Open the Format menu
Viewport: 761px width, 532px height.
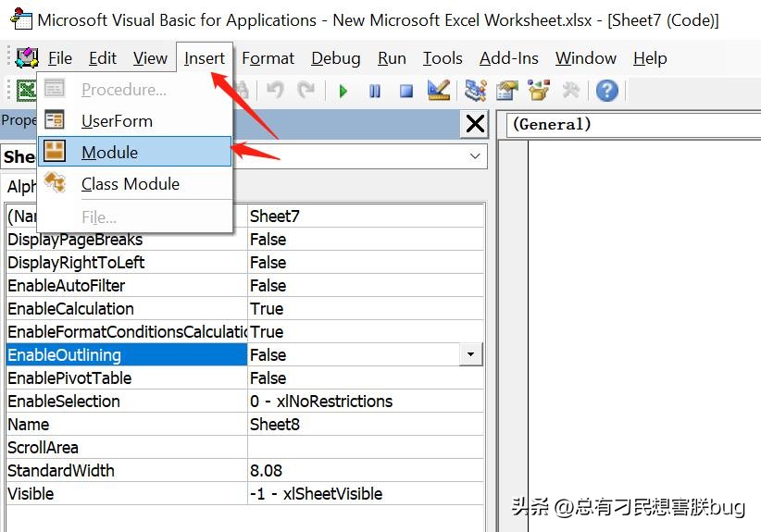[x=268, y=58]
